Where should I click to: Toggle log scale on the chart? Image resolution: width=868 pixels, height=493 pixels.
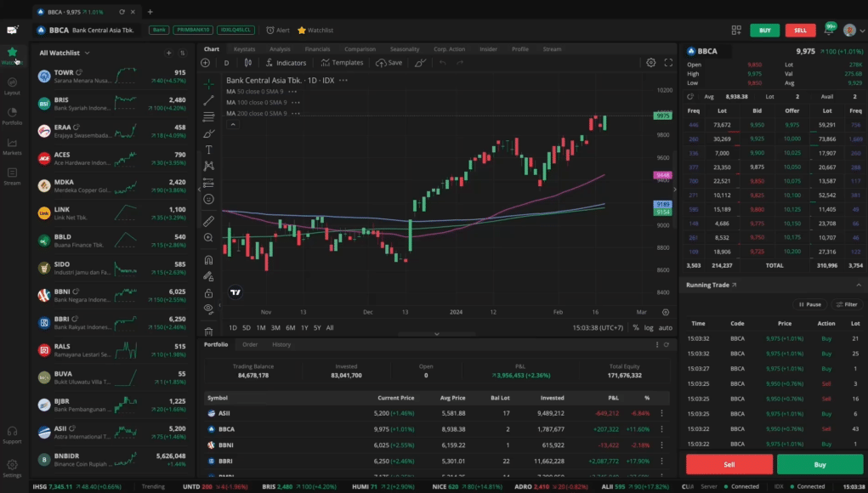pos(649,327)
